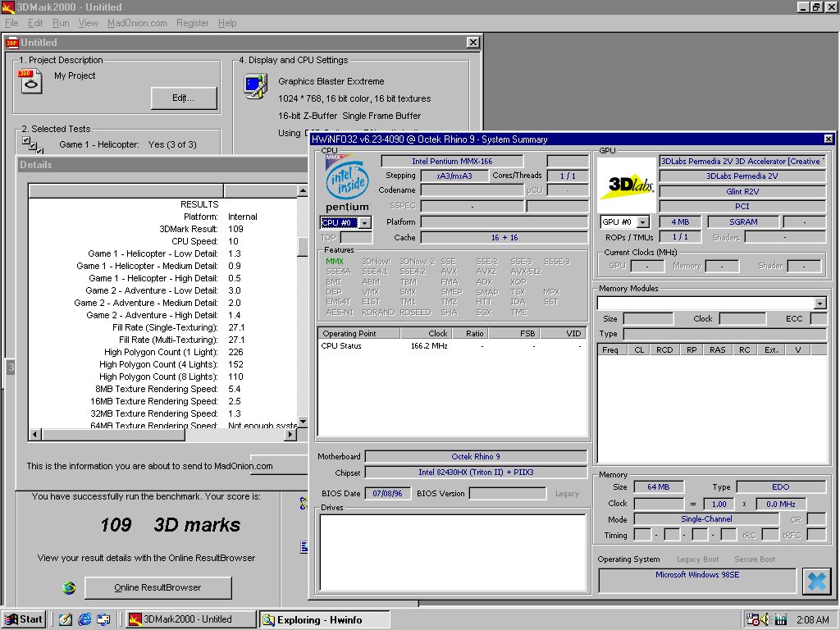
Task: Close HWiNFO32 summary with the blue X button
Action: coord(816,582)
